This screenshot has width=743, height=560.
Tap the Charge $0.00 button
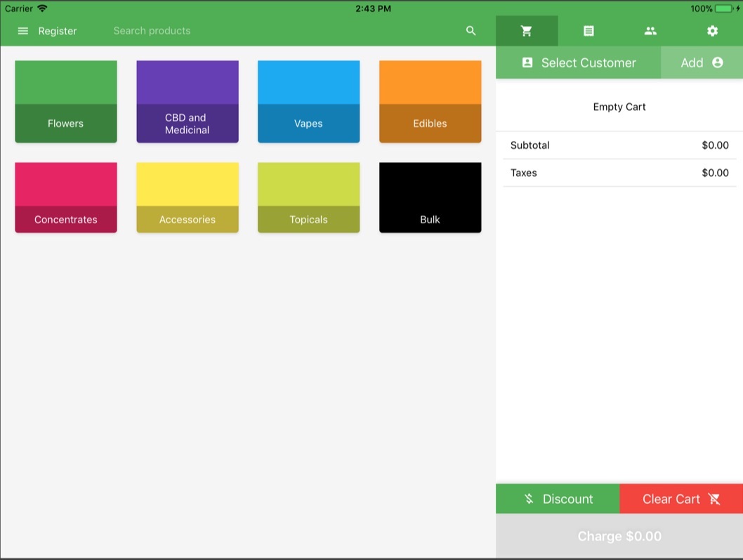pos(619,536)
